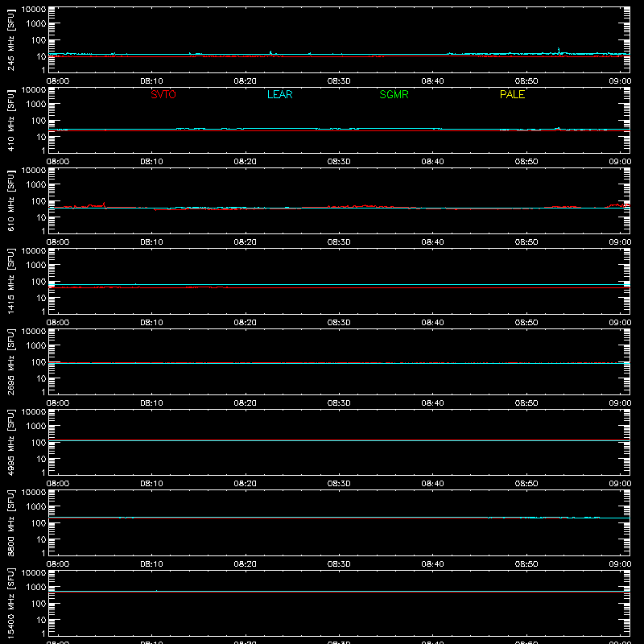Click 08:00 time label below 8800 MHz plot
Screen dimensions: 644x644
[x=58, y=564]
